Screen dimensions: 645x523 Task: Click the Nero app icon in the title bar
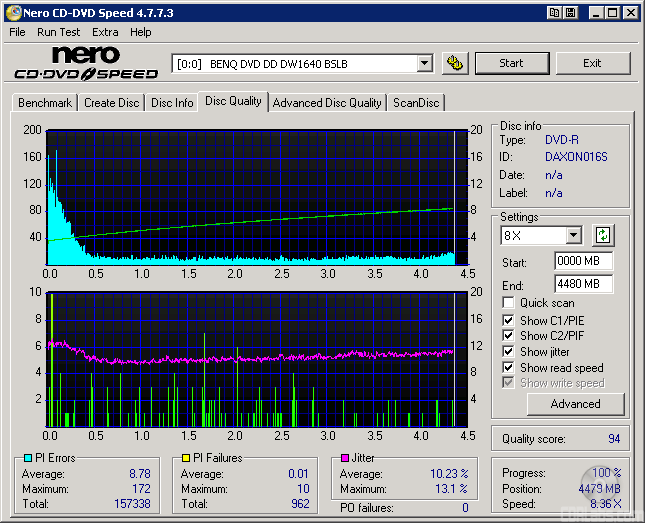(x=12, y=13)
